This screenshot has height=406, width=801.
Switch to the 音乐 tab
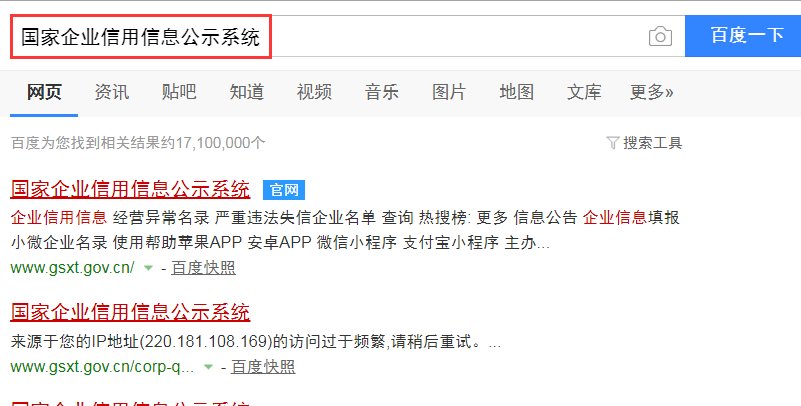click(x=382, y=92)
